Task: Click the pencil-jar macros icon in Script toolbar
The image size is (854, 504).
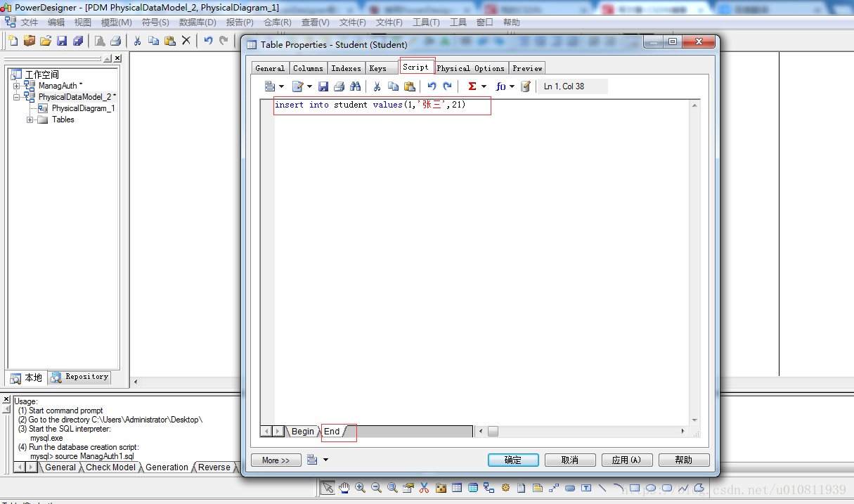Action: [x=525, y=86]
